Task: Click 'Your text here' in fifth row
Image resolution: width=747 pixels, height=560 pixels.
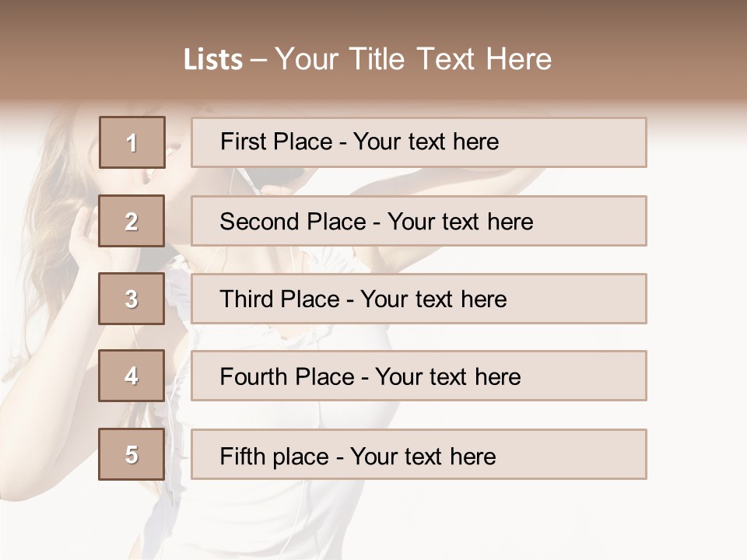Action: click(423, 457)
